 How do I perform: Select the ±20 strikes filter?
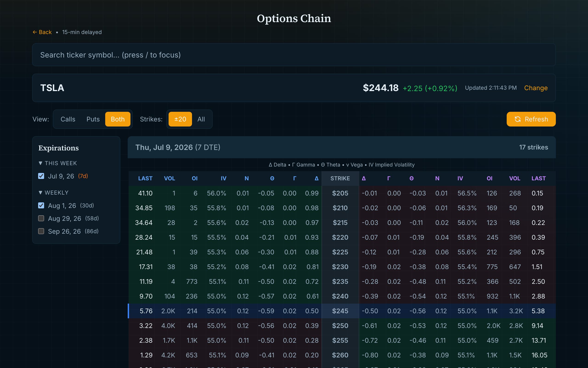pos(180,119)
